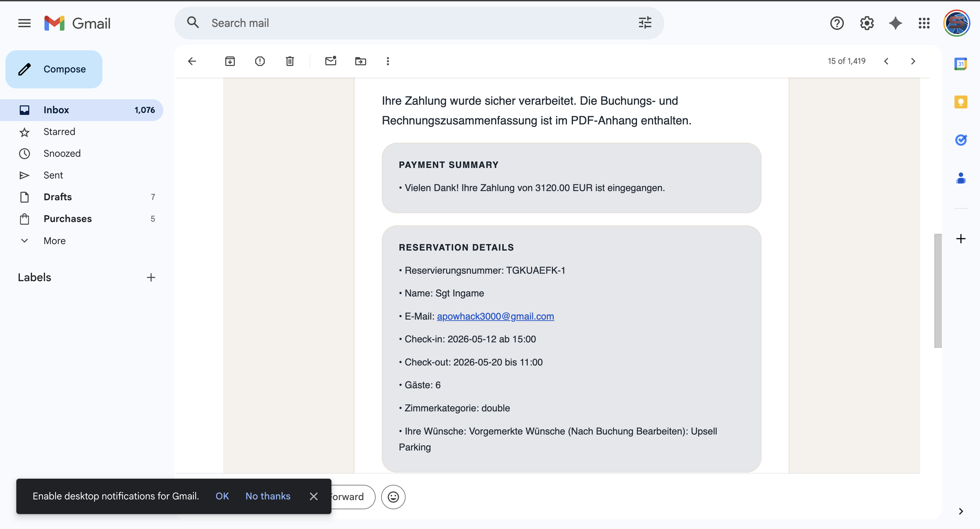Add emoji reaction smiley button
The height and width of the screenshot is (529, 980).
click(x=393, y=497)
